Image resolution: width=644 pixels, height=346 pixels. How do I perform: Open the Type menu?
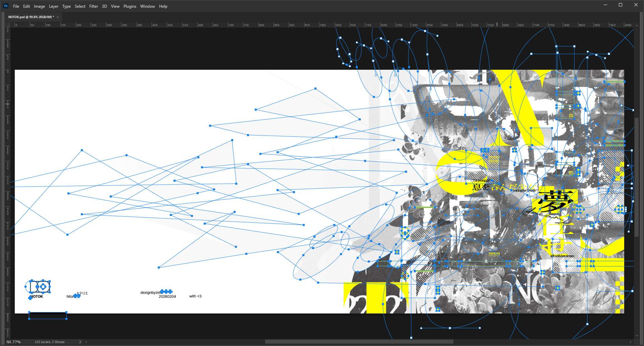66,6
